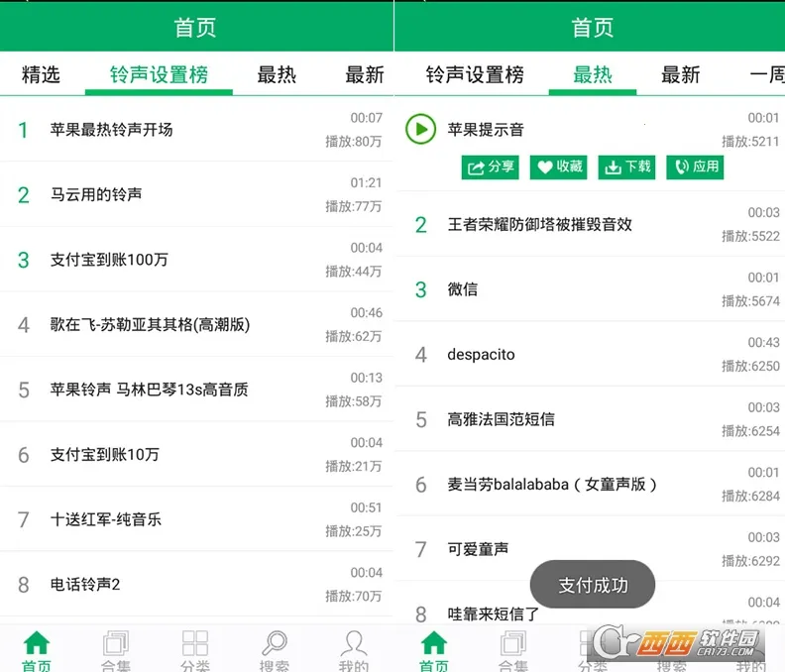
Task: Tap 首页 home icon in left screen
Action: (x=37, y=649)
